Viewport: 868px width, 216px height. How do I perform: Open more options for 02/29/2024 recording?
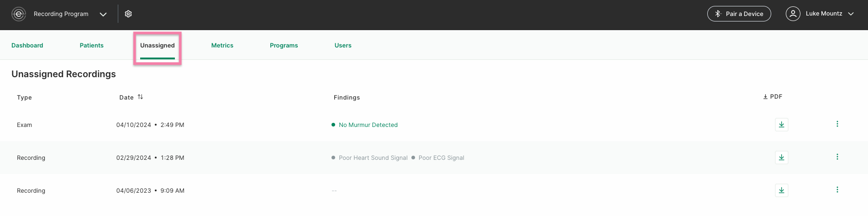point(837,157)
